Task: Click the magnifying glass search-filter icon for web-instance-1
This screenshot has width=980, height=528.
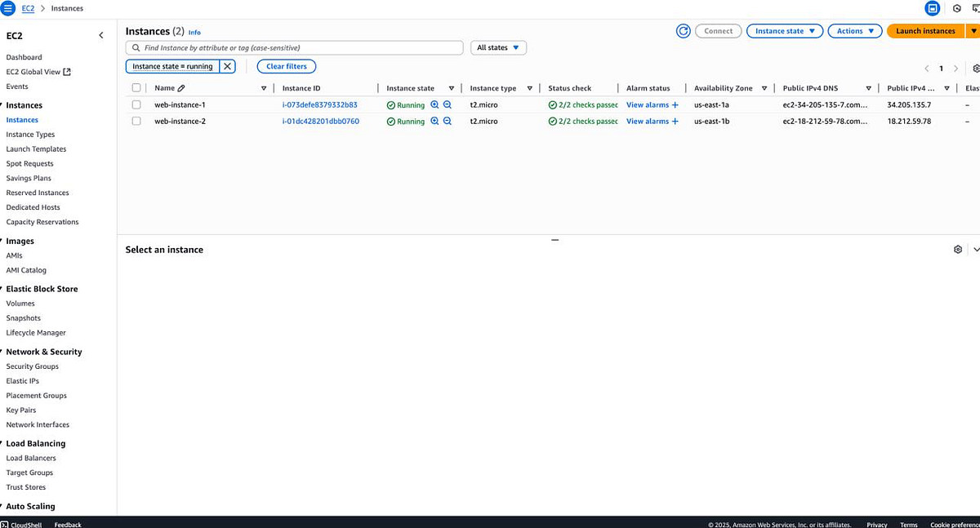Action: (436, 104)
